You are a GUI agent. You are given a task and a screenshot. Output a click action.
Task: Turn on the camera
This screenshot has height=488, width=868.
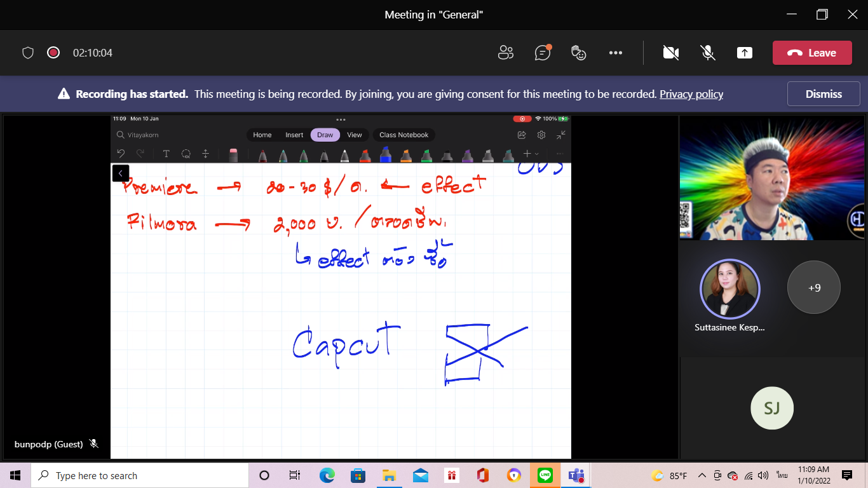click(671, 53)
